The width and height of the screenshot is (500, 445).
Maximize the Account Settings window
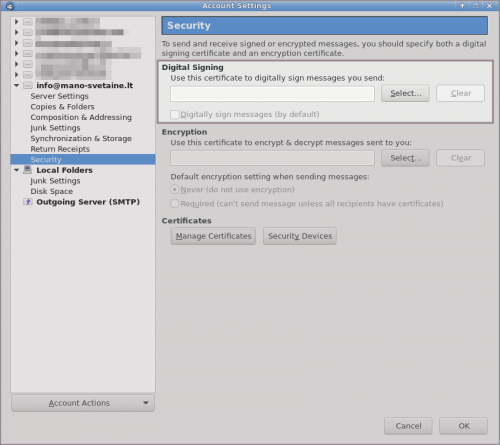(476, 6)
